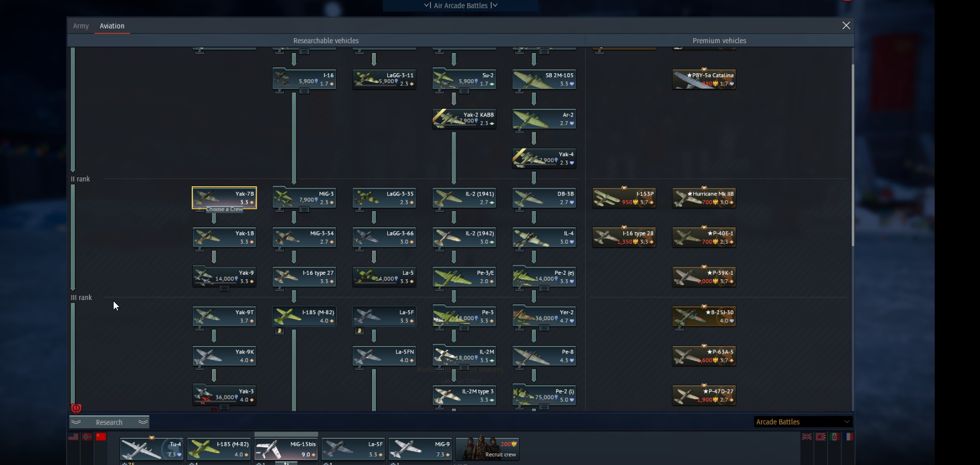Select the IL-4 bomber card

pos(544,237)
